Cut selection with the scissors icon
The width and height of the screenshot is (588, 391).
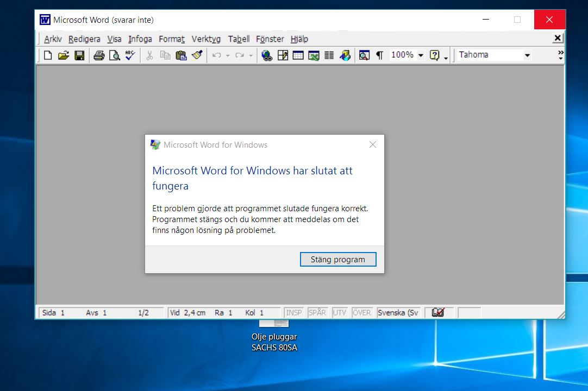(149, 55)
